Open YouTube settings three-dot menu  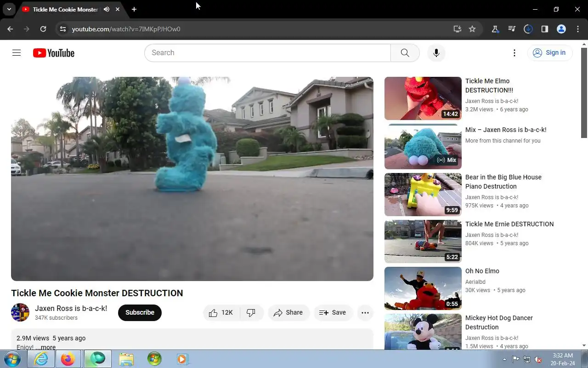click(514, 53)
